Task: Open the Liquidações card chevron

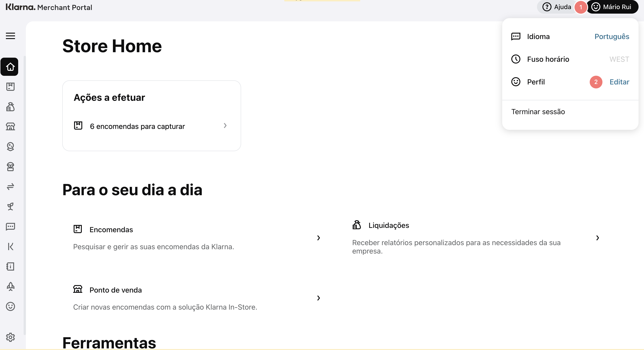Action: coord(597,238)
